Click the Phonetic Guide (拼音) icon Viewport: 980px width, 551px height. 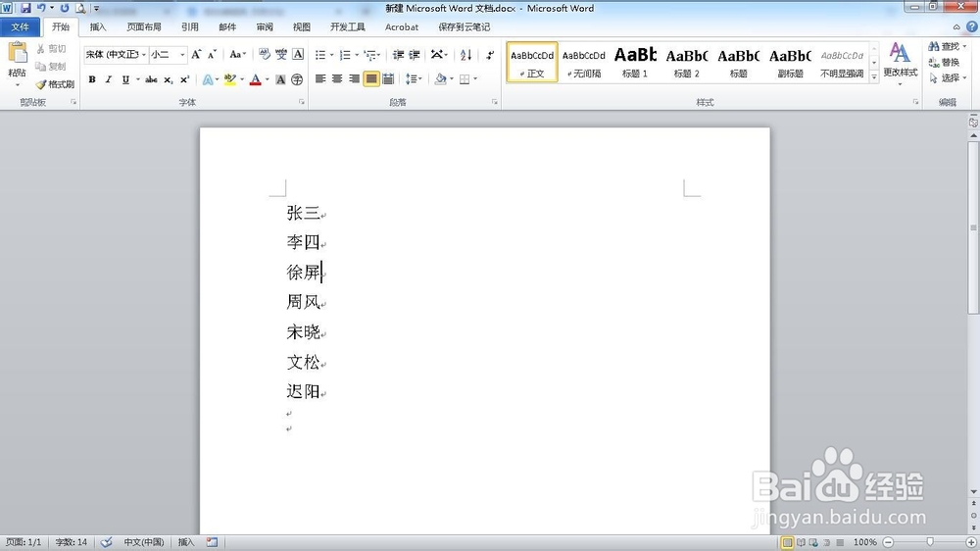click(x=281, y=54)
